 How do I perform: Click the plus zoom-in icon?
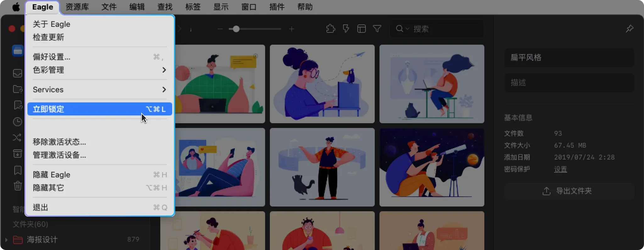pos(291,29)
